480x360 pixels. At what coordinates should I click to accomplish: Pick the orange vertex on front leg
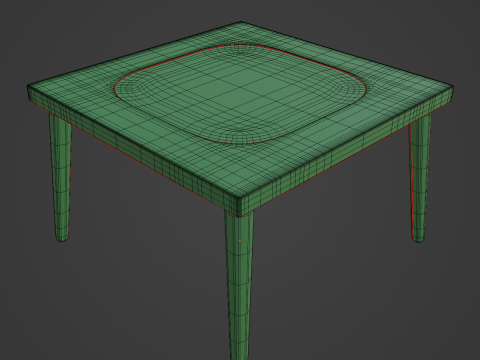click(240, 240)
